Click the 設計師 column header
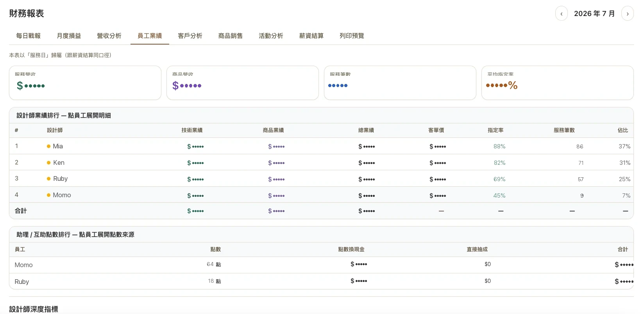Viewport: 644px width, 314px height. pos(55,130)
